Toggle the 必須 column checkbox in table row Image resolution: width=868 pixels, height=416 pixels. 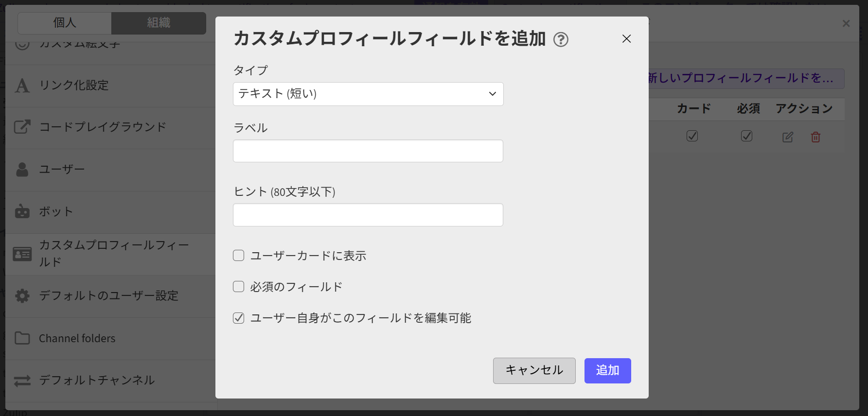coord(747,136)
